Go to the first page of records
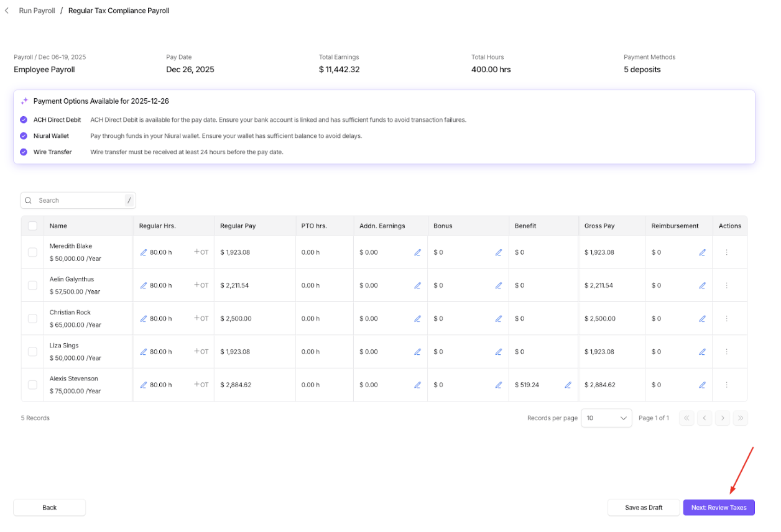This screenshot has width=781, height=532. [x=686, y=418]
